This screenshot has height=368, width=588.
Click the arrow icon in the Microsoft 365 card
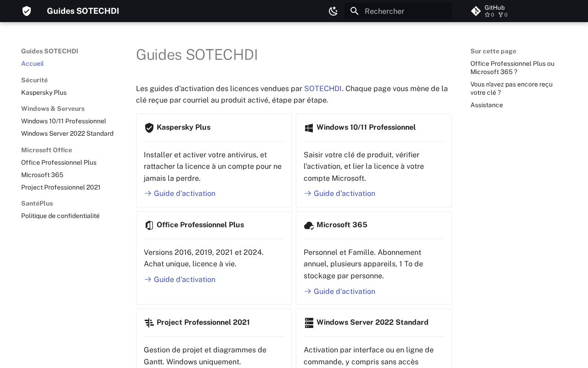pyautogui.click(x=308, y=292)
